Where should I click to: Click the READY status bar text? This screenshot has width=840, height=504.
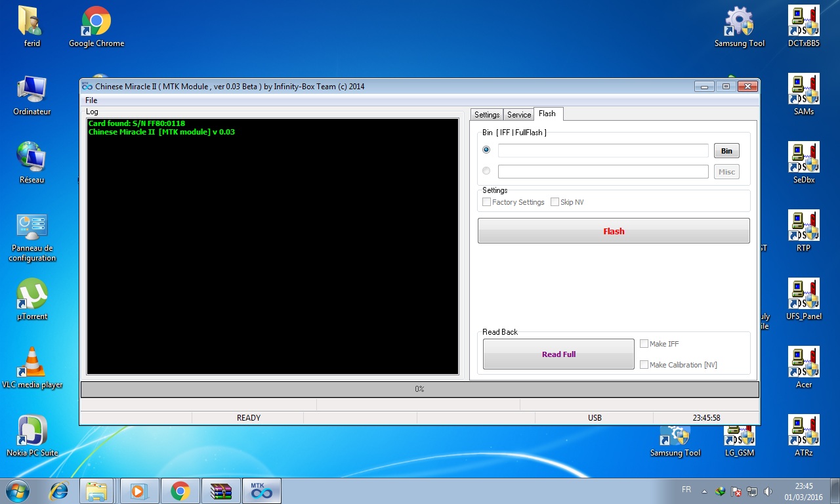tap(249, 418)
